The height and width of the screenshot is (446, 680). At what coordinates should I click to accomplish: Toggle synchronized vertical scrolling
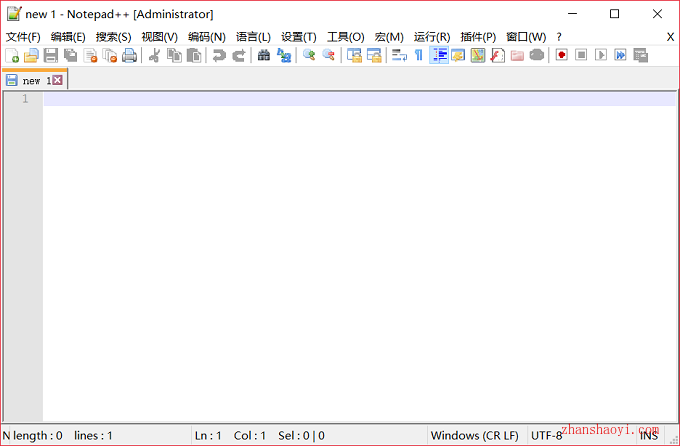[354, 56]
